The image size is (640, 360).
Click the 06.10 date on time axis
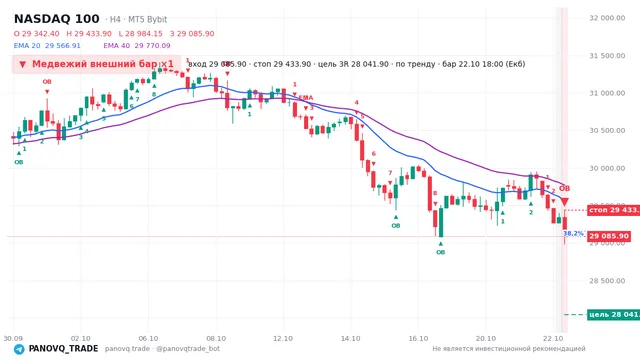click(x=148, y=338)
